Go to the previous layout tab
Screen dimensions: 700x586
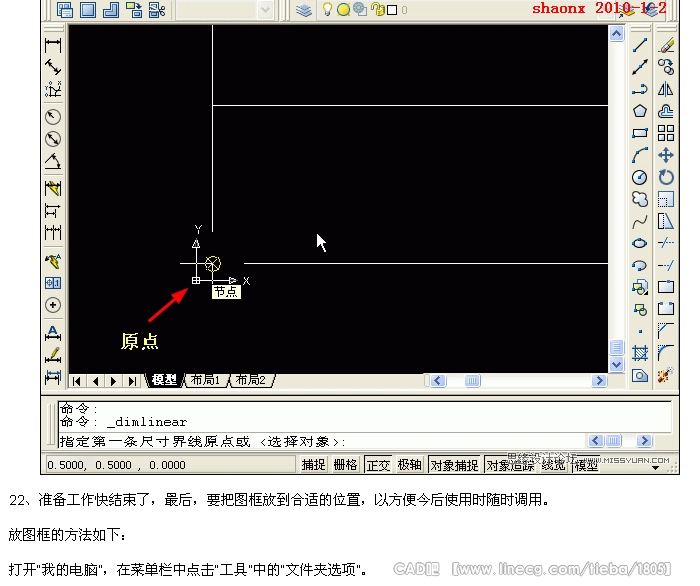(x=95, y=381)
